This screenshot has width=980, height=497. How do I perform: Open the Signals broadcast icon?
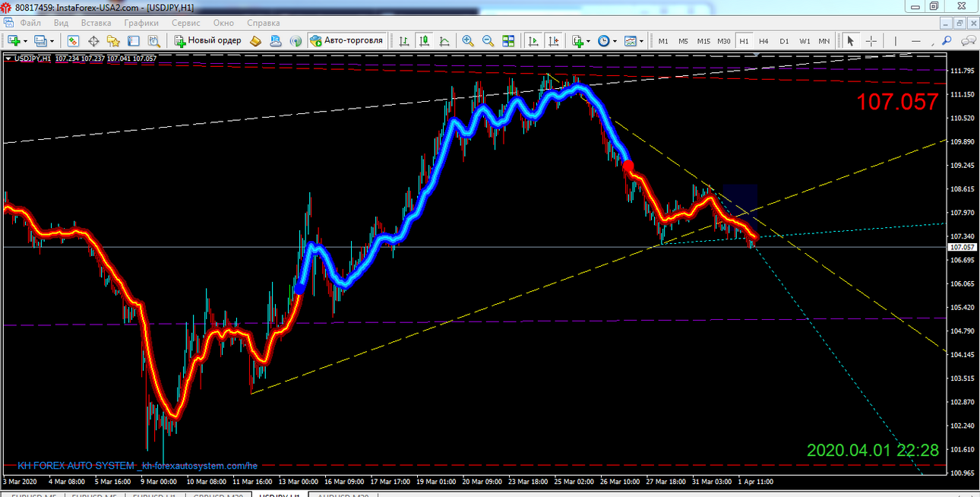[295, 40]
